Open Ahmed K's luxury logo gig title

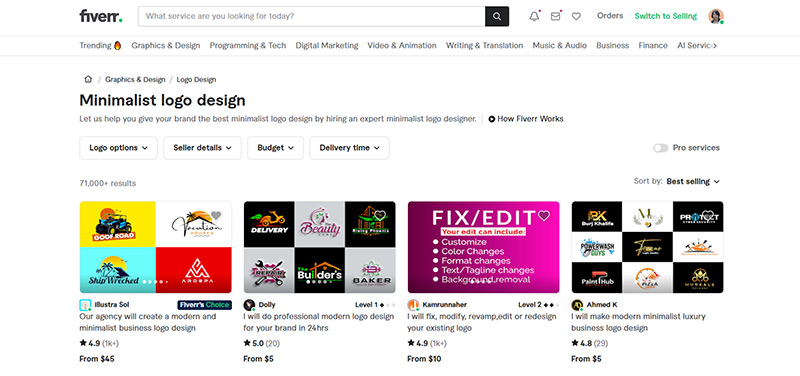click(x=638, y=322)
